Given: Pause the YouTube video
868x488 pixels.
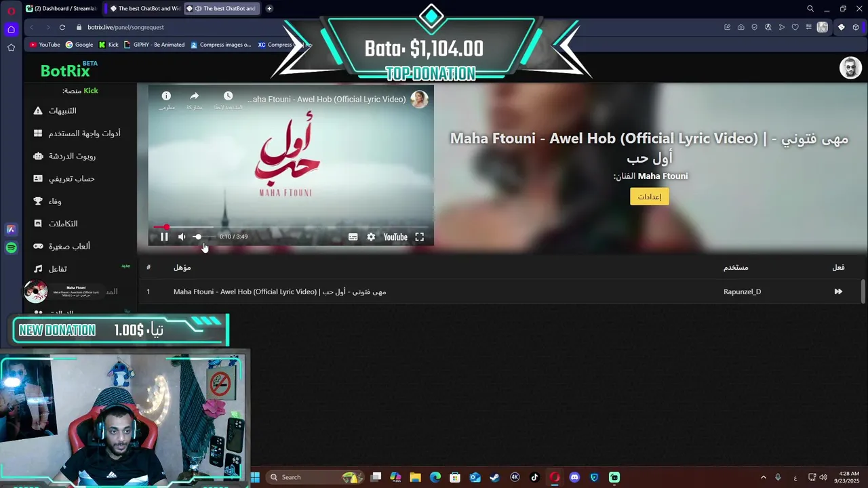Looking at the screenshot, I should click(x=164, y=237).
